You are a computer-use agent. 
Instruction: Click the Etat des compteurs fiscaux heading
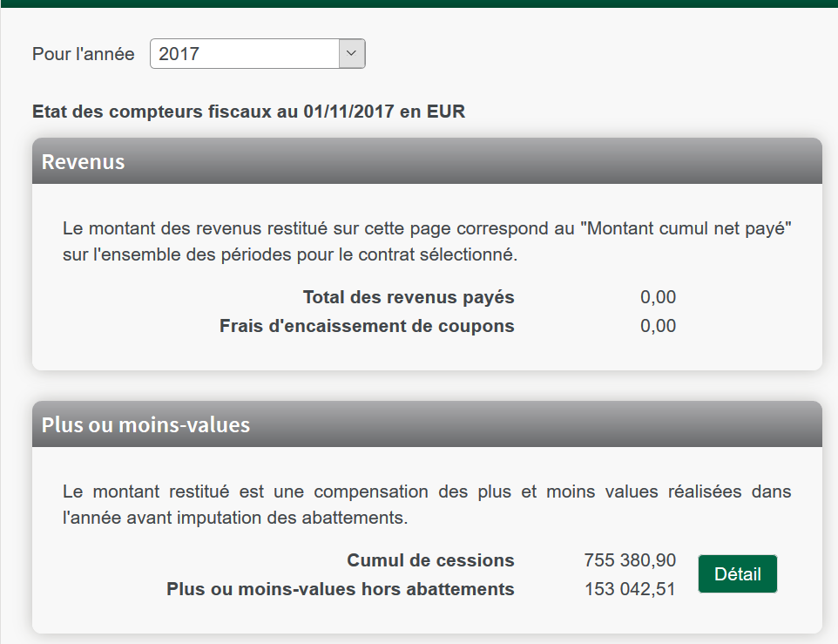coord(248,112)
